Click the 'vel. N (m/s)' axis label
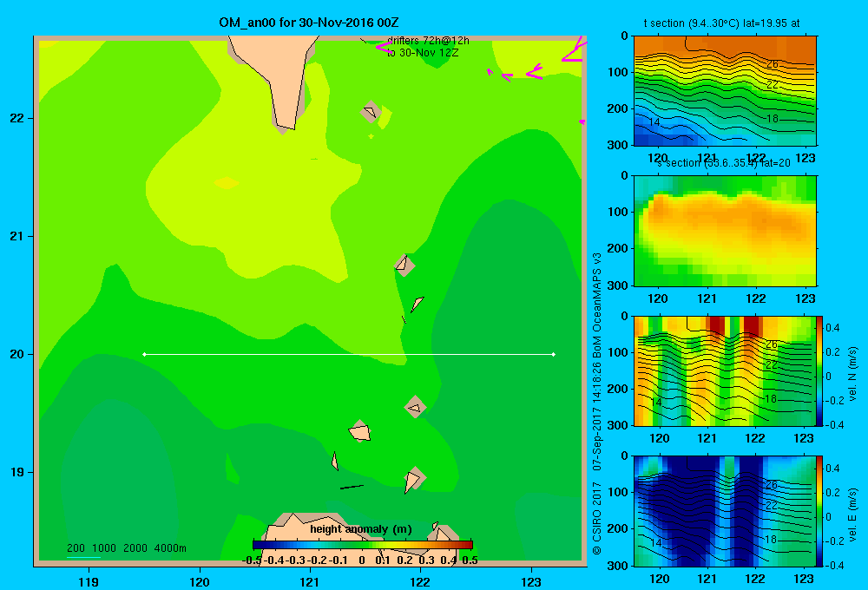868x590 pixels. [x=852, y=374]
